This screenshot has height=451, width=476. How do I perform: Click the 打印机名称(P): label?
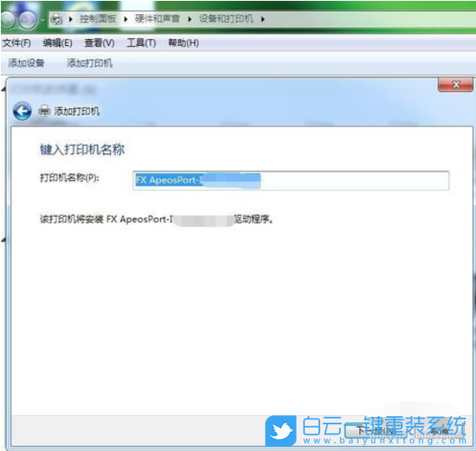(69, 178)
